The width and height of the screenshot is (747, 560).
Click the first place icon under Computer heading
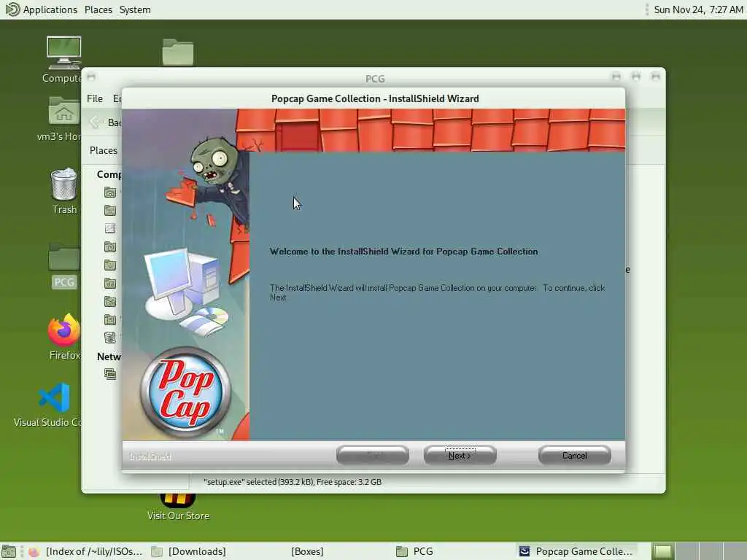tap(110, 192)
